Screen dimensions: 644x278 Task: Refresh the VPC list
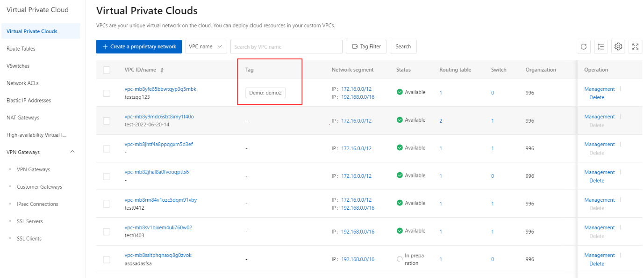point(583,46)
